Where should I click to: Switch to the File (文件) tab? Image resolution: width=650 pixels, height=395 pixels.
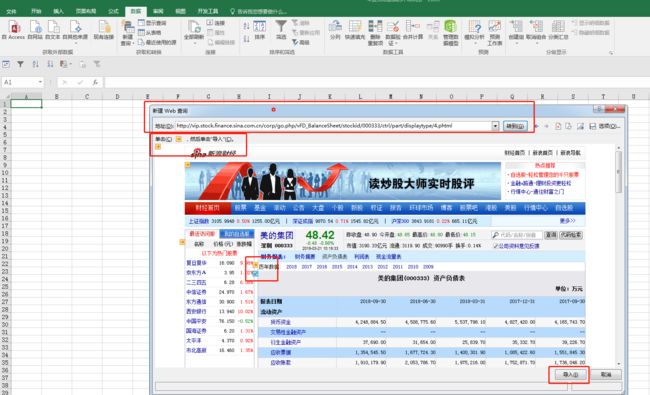coord(11,11)
